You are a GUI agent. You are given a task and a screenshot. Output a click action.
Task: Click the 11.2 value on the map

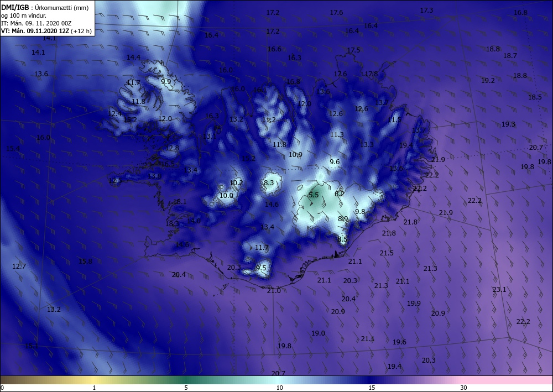269,120
